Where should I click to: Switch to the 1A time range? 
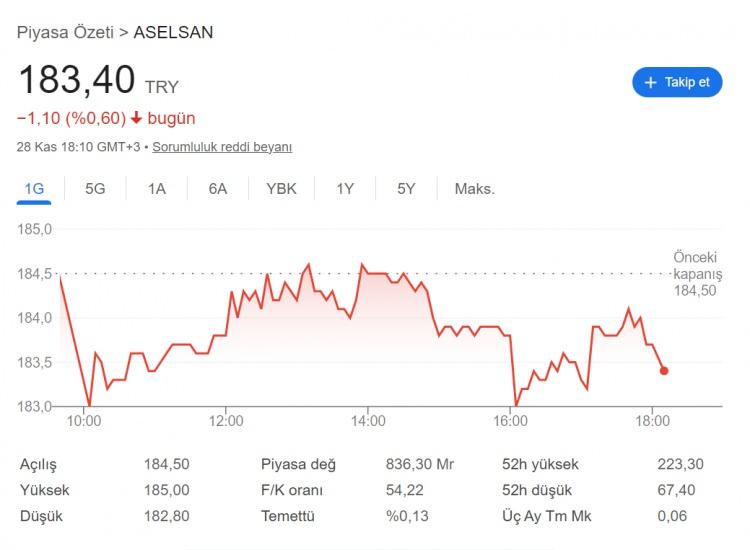[x=157, y=188]
